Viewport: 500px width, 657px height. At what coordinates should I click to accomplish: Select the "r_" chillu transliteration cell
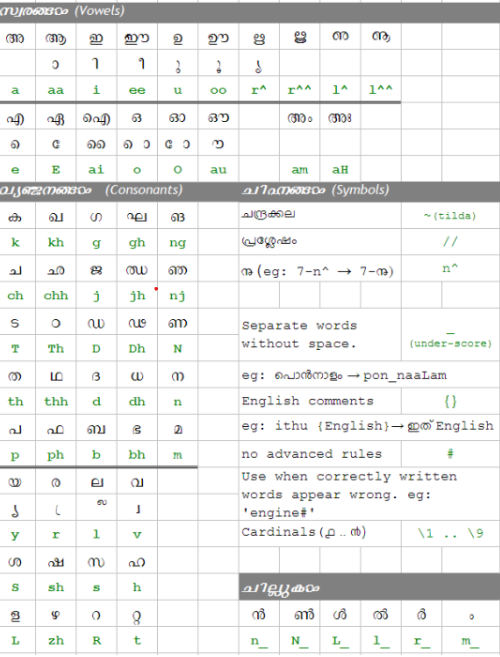click(421, 641)
